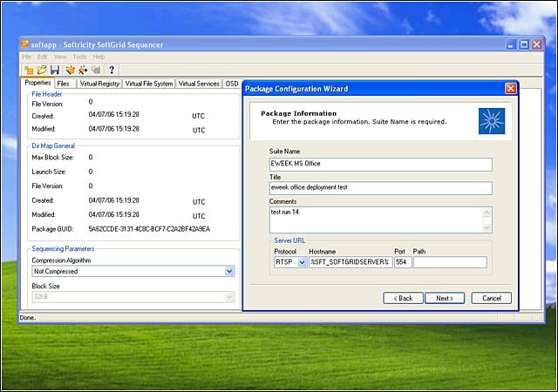Click the Open folder toolbar icon
558x392 pixels.
point(42,70)
